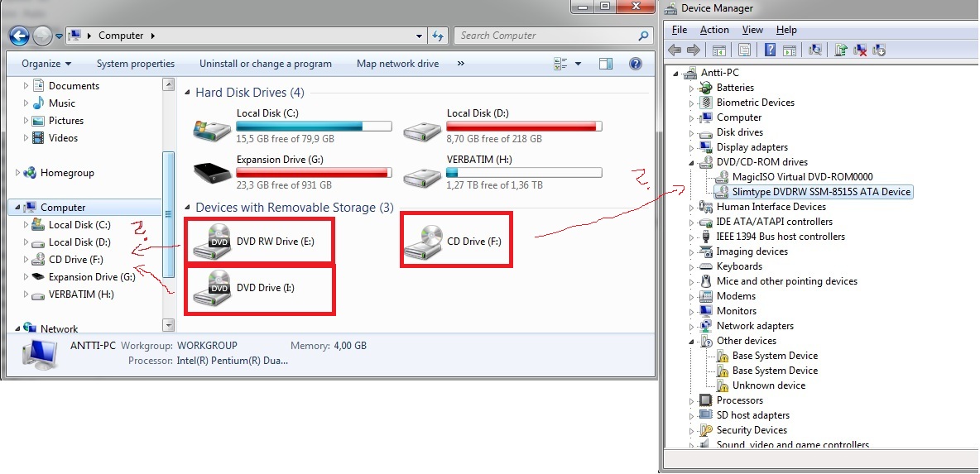Open view options dropdown arrow in Explorer
The image size is (980, 474).
click(x=578, y=64)
